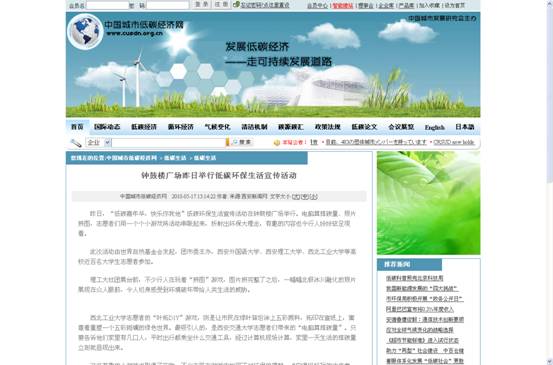Click the member username input field

click(107, 5)
